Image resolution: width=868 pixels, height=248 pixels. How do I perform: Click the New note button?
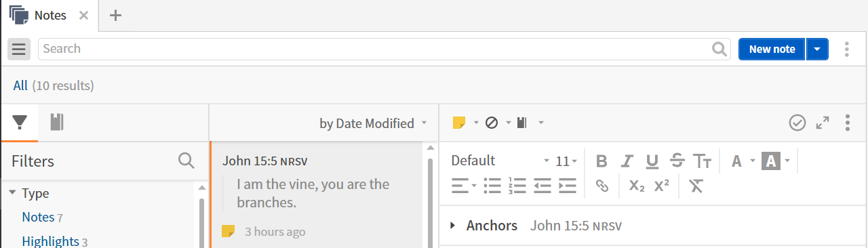click(772, 49)
